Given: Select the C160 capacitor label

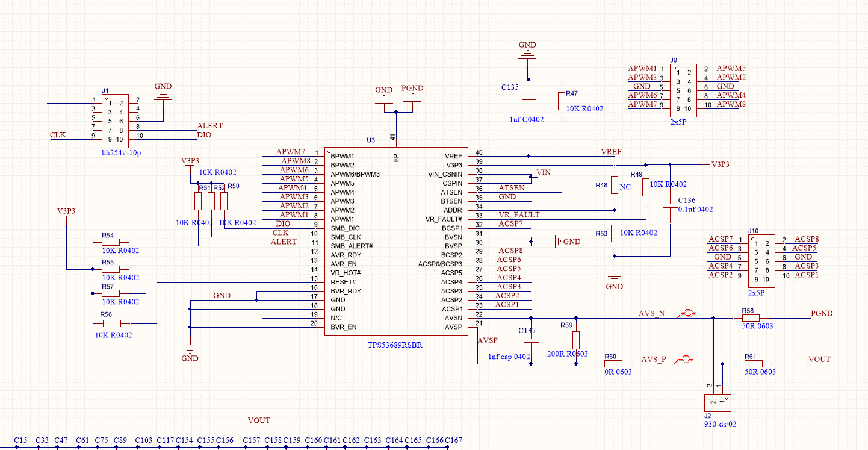Looking at the screenshot, I should click(314, 440).
